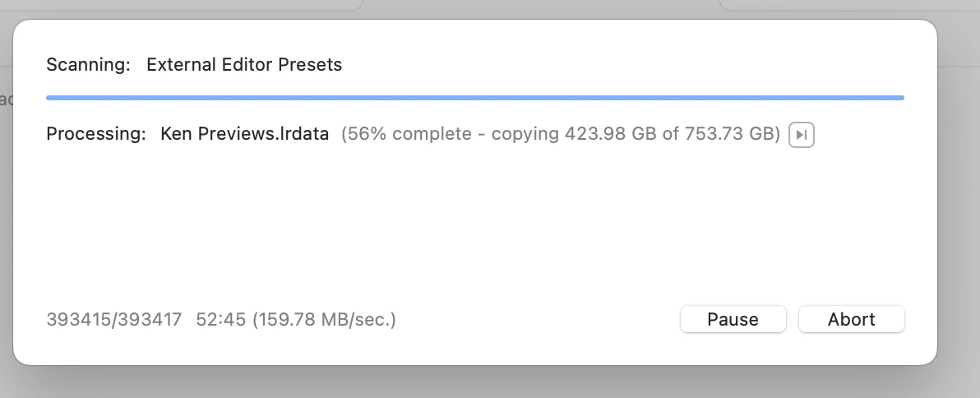Screen dimensions: 980x398
Task: Select the 'External Editor Presets' text
Action: (x=243, y=65)
